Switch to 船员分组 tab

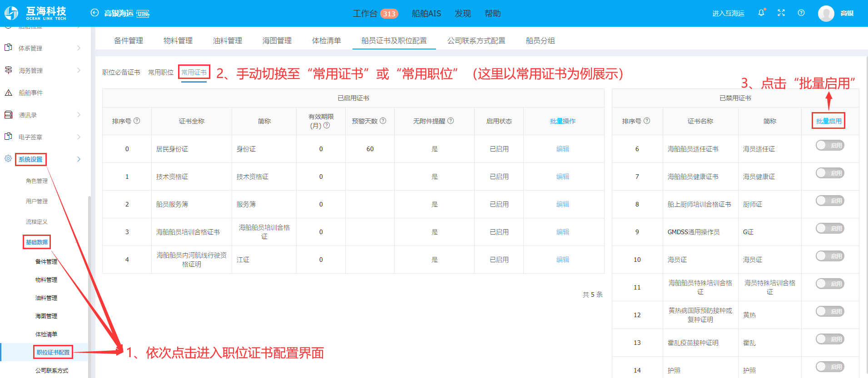pos(541,40)
